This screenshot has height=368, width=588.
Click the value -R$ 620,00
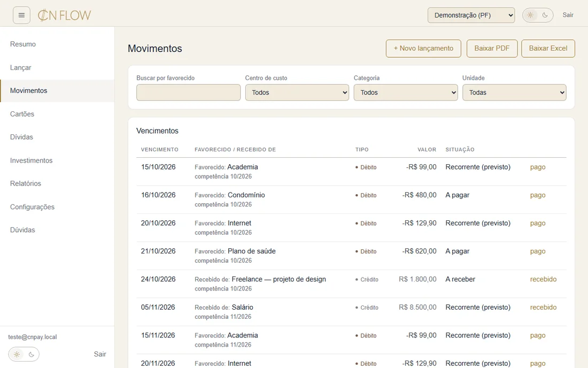(419, 251)
